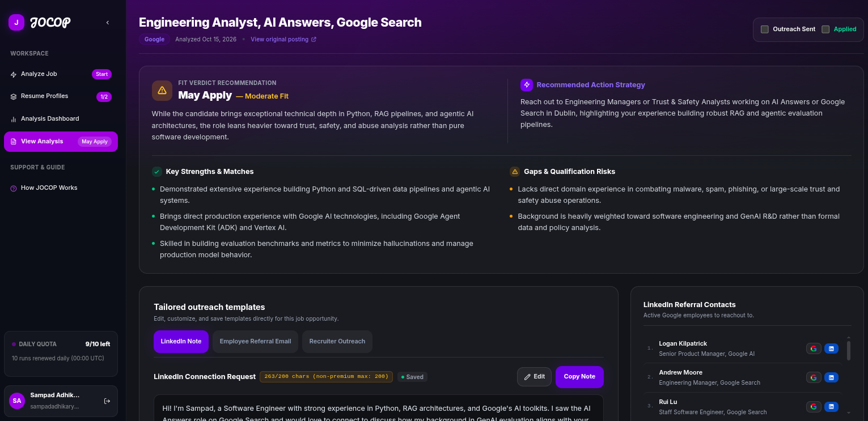Select the LinkedIn Note tab

(181, 342)
